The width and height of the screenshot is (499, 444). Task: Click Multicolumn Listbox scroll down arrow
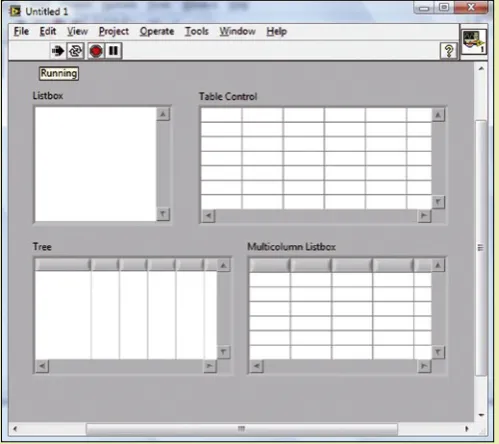click(x=438, y=352)
